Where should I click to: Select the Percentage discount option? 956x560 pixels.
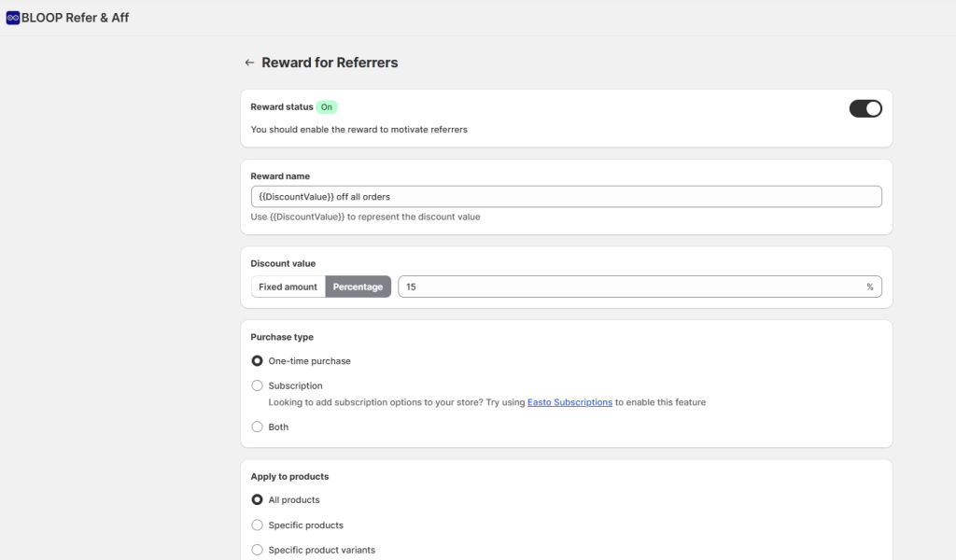pos(358,287)
